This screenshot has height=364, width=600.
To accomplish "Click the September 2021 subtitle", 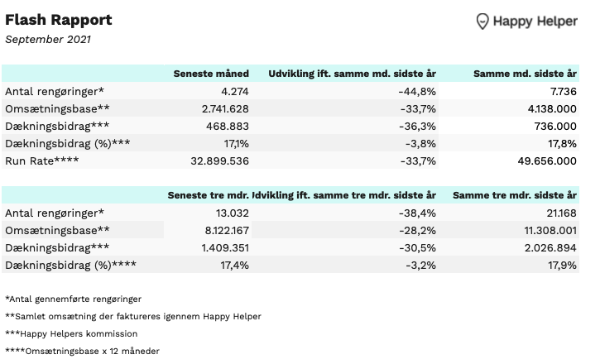I will coord(48,40).
